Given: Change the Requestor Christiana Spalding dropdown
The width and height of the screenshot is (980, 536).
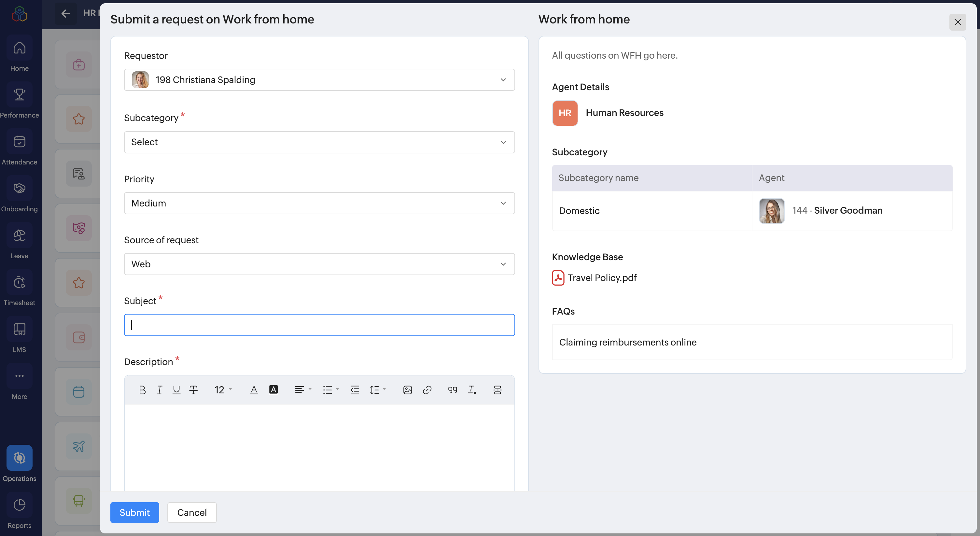Looking at the screenshot, I should click(319, 80).
